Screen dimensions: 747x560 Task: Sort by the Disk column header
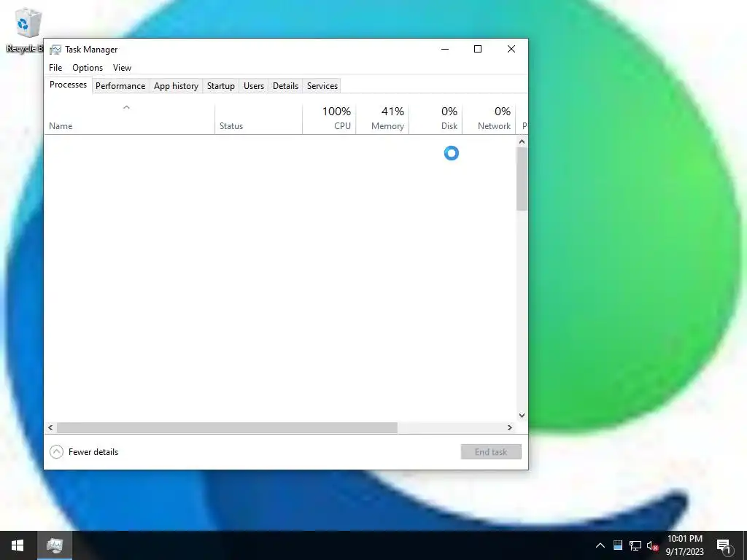click(x=436, y=119)
